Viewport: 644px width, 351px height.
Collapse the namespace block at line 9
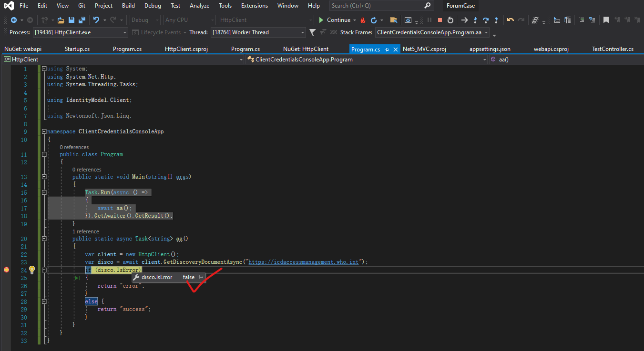tap(44, 131)
